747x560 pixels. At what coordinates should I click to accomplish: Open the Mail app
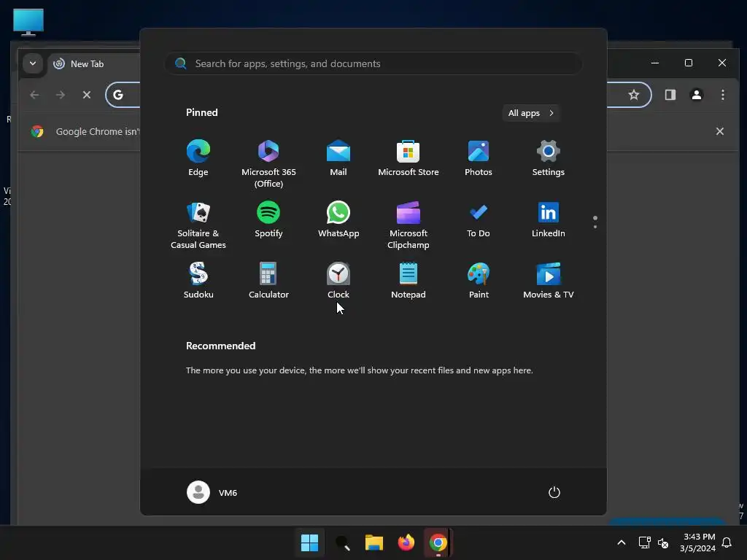[338, 158]
